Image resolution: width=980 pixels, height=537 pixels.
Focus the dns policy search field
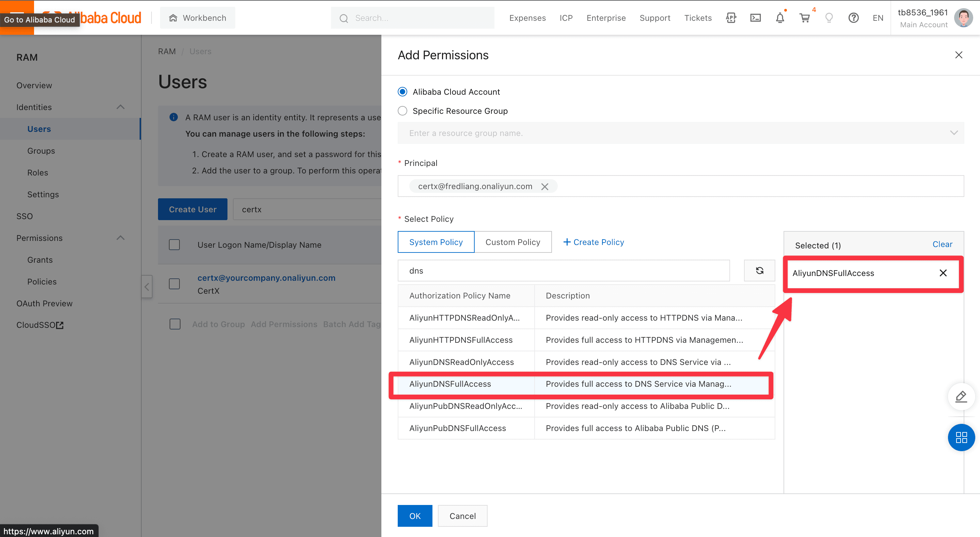pos(564,271)
